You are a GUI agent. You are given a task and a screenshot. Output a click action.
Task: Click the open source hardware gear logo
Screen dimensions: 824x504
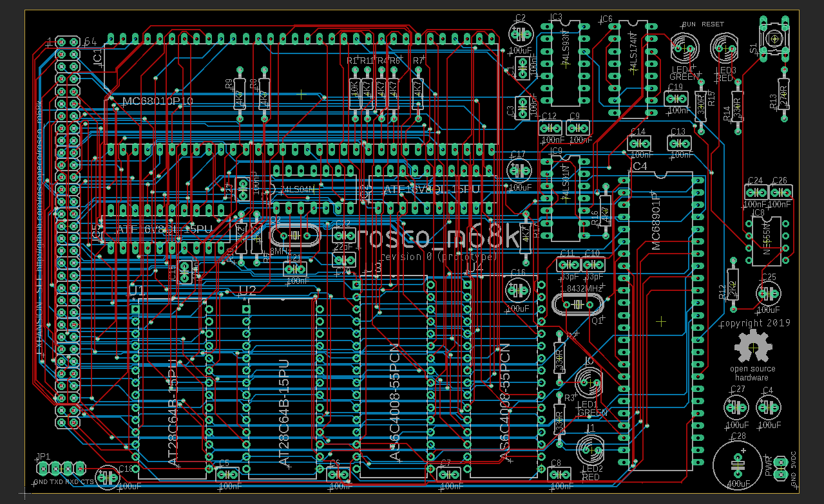tap(752, 347)
